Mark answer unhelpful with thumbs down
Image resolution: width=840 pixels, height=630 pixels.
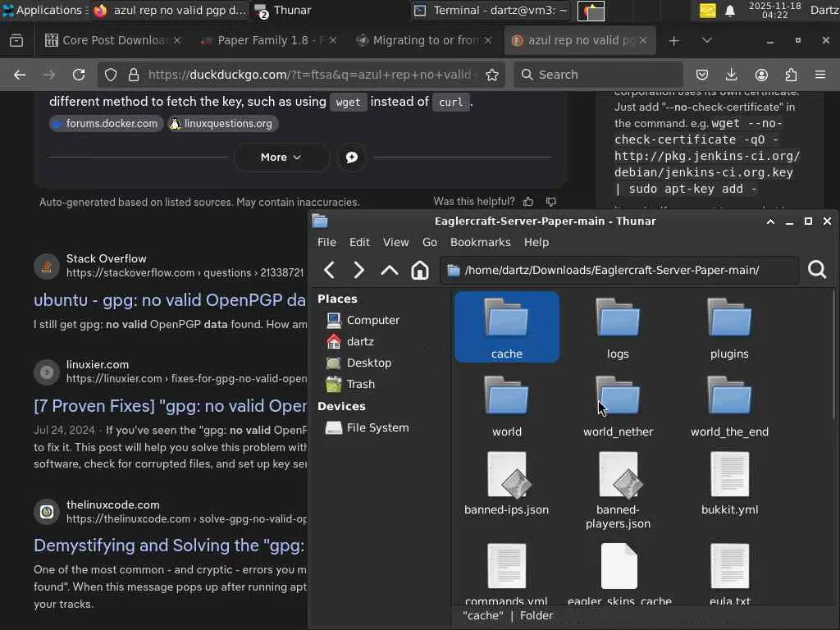[x=550, y=202]
